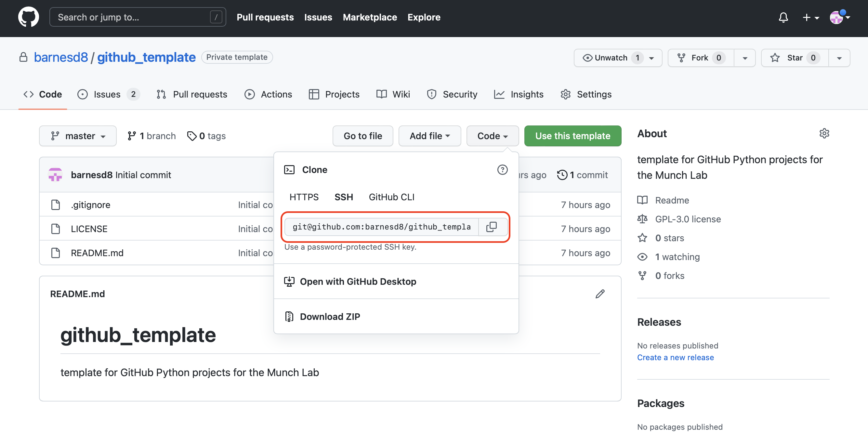
Task: Expand the master branch dropdown
Action: [78, 136]
